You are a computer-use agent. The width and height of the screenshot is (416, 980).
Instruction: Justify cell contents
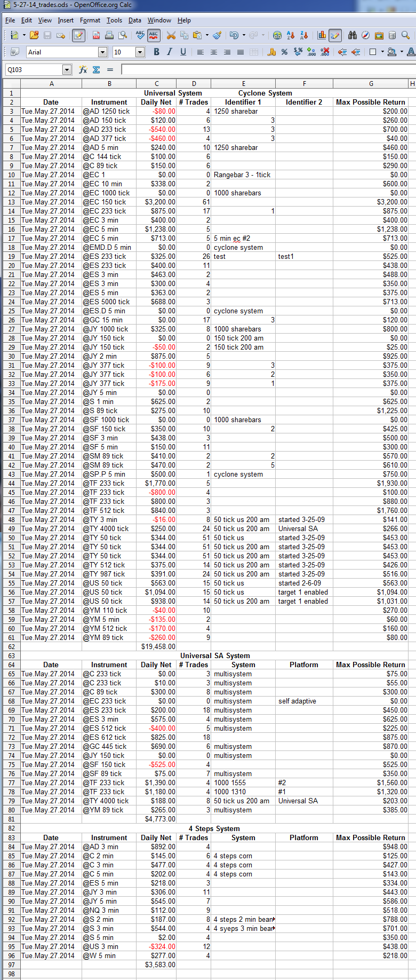[241, 52]
